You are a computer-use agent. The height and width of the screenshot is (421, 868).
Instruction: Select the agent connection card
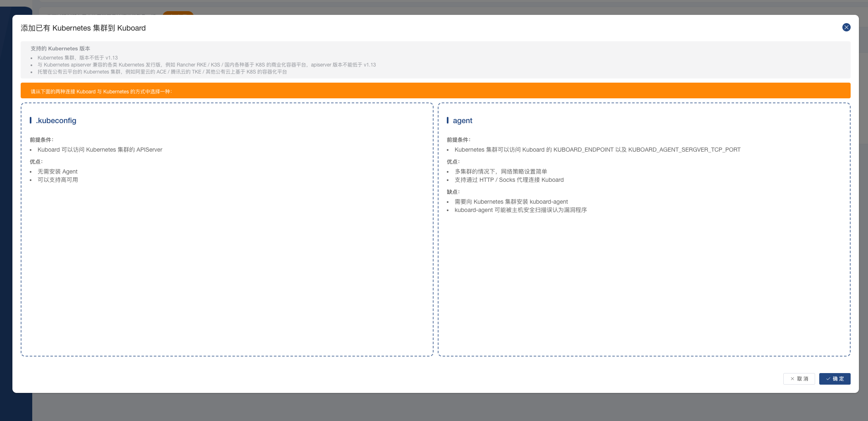(x=644, y=229)
